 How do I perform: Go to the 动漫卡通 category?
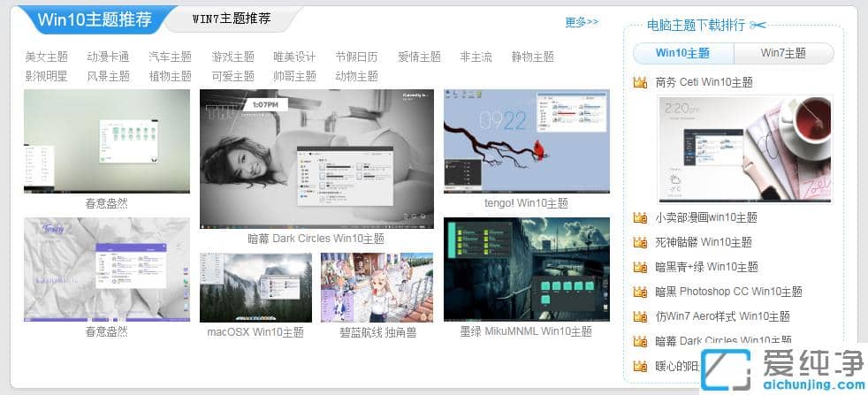coord(108,57)
